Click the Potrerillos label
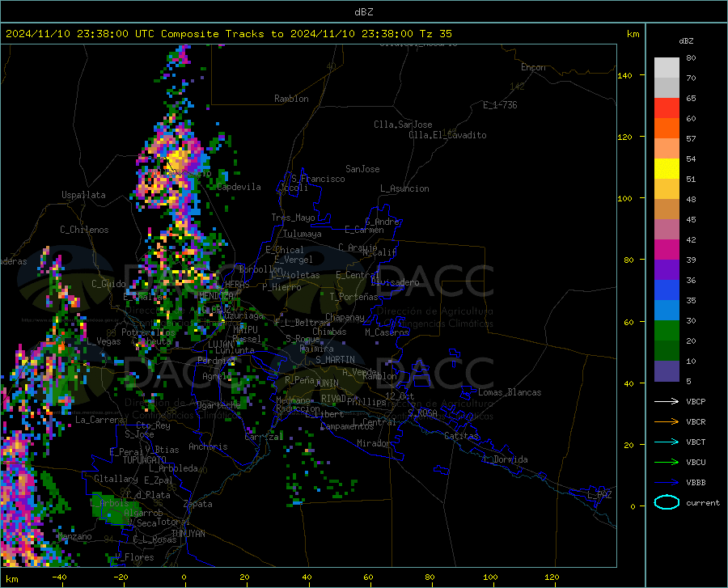The width and height of the screenshot is (728, 588). pos(148,332)
